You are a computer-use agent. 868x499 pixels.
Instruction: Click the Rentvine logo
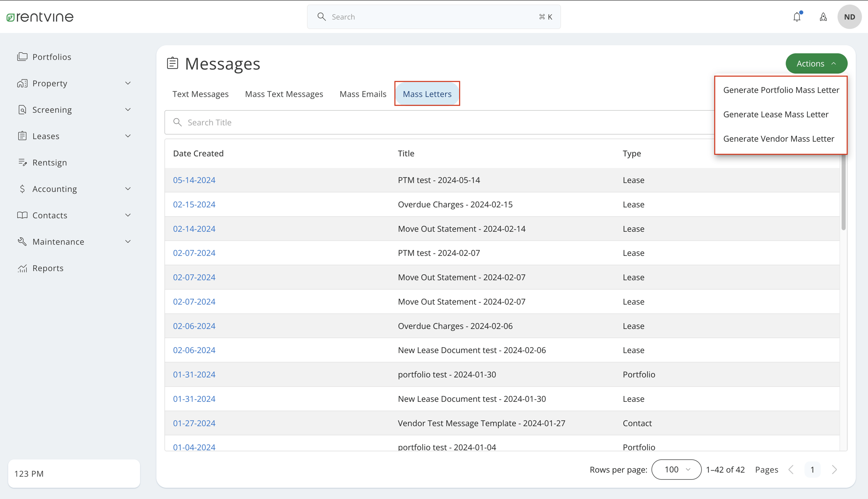pyautogui.click(x=40, y=17)
